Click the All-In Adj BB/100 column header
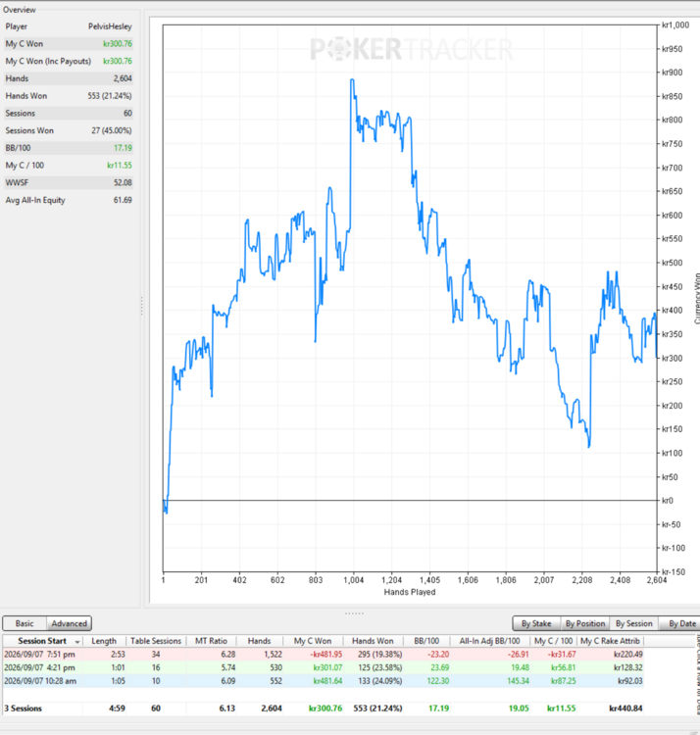The height and width of the screenshot is (735, 700). [489, 641]
